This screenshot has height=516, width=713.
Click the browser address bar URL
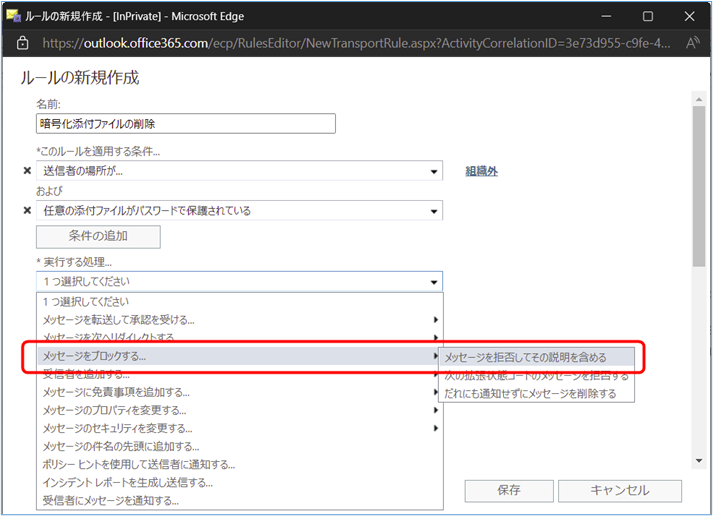(x=356, y=43)
